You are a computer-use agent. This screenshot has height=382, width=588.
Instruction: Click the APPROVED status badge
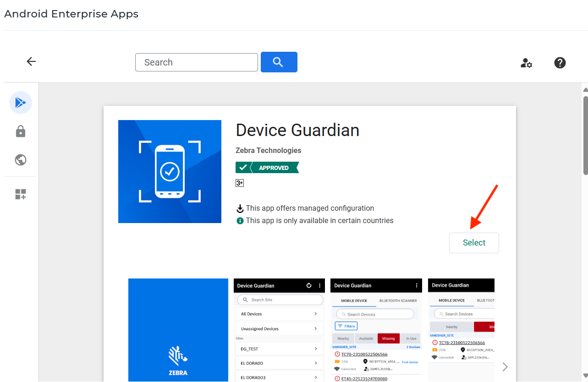coord(267,168)
